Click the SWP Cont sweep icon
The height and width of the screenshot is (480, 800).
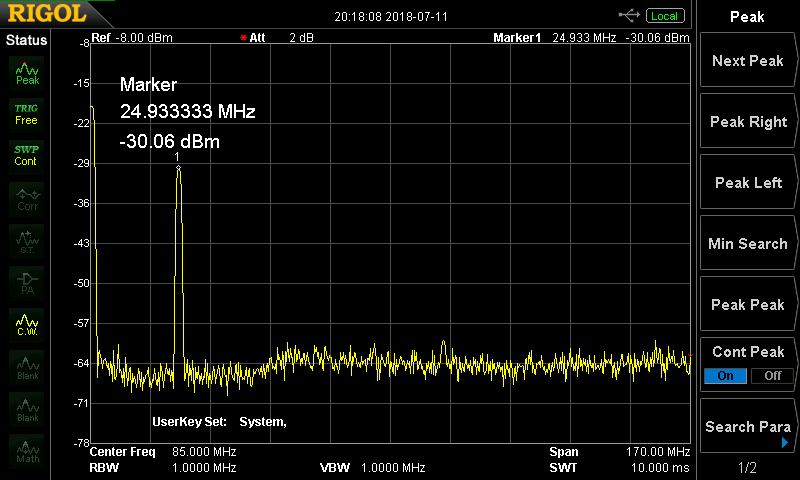click(x=26, y=156)
